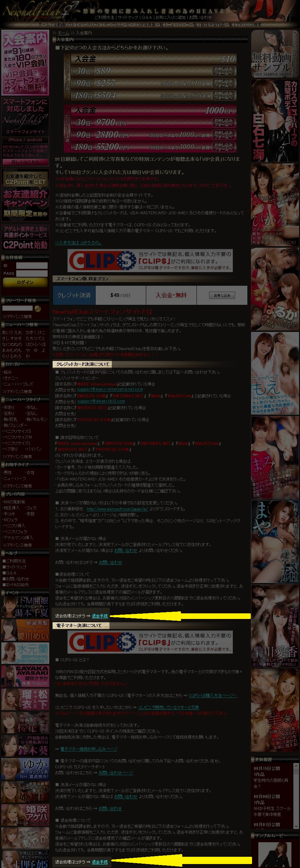Click the support@dwservbill.com email link

coord(101,401)
